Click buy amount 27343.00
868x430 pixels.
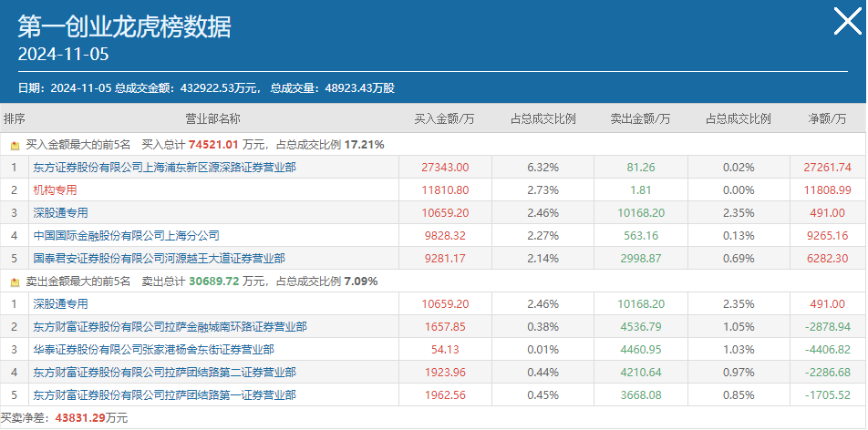coord(445,167)
